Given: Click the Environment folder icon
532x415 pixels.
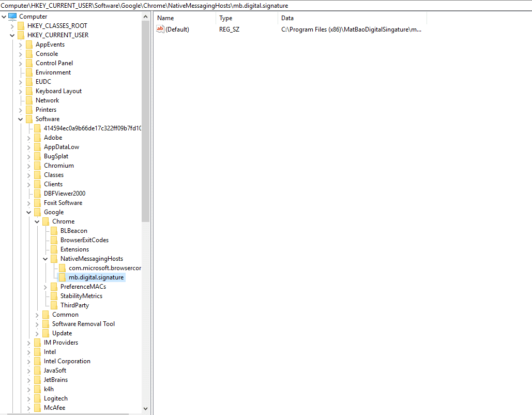Looking at the screenshot, I should coord(29,72).
